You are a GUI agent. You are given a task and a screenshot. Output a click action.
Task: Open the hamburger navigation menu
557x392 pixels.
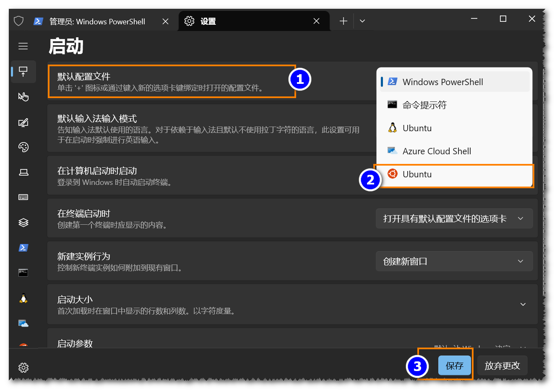(x=23, y=46)
